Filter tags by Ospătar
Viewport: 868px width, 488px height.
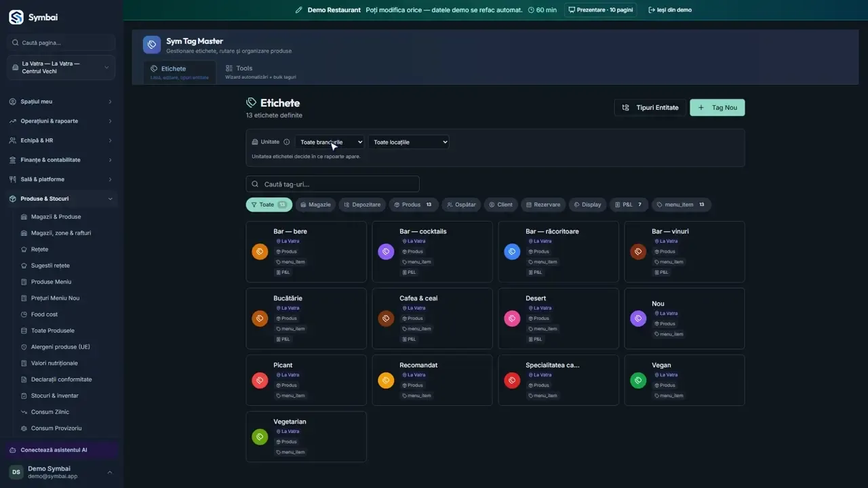(x=460, y=205)
